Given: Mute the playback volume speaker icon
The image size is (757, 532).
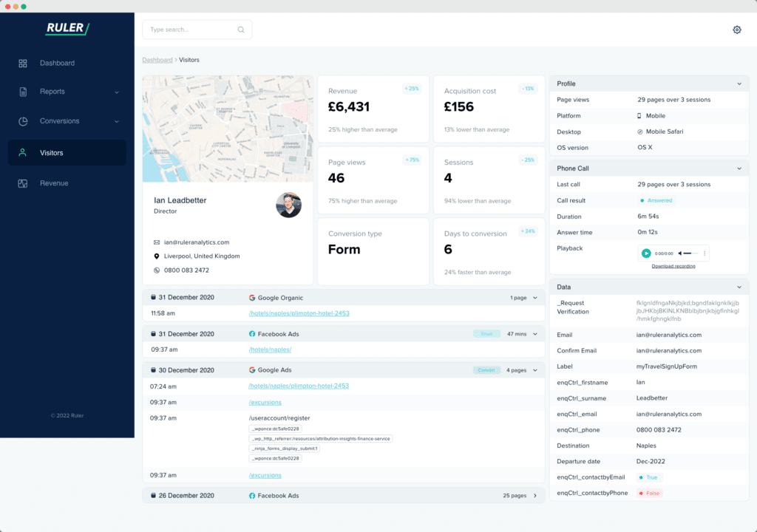Looking at the screenshot, I should pyautogui.click(x=681, y=253).
